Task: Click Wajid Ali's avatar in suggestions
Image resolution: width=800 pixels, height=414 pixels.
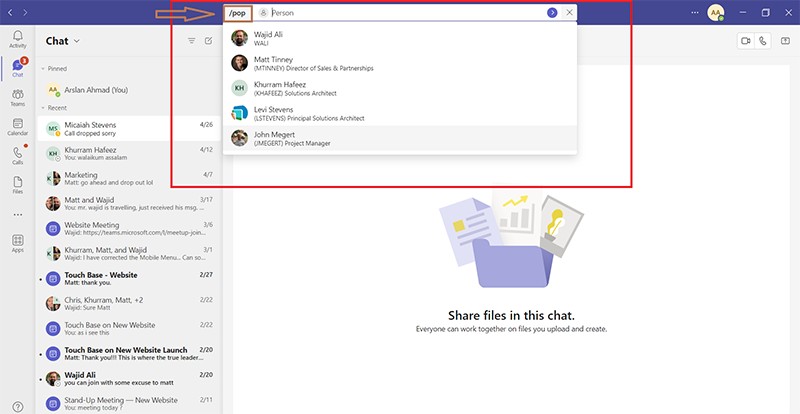Action: [239, 38]
